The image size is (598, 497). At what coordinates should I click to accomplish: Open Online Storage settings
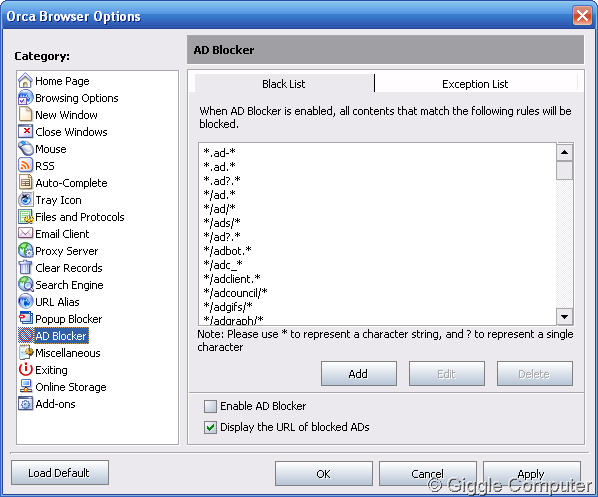pos(71,387)
